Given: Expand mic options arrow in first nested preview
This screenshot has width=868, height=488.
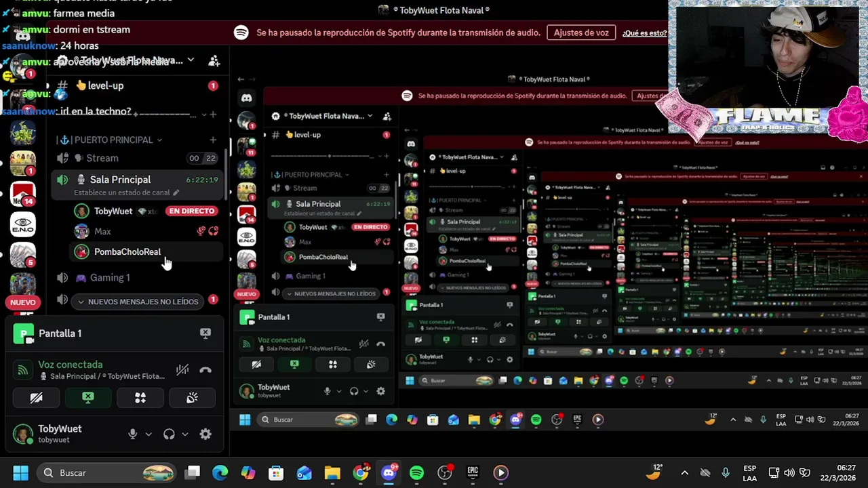Looking at the screenshot, I should [338, 391].
